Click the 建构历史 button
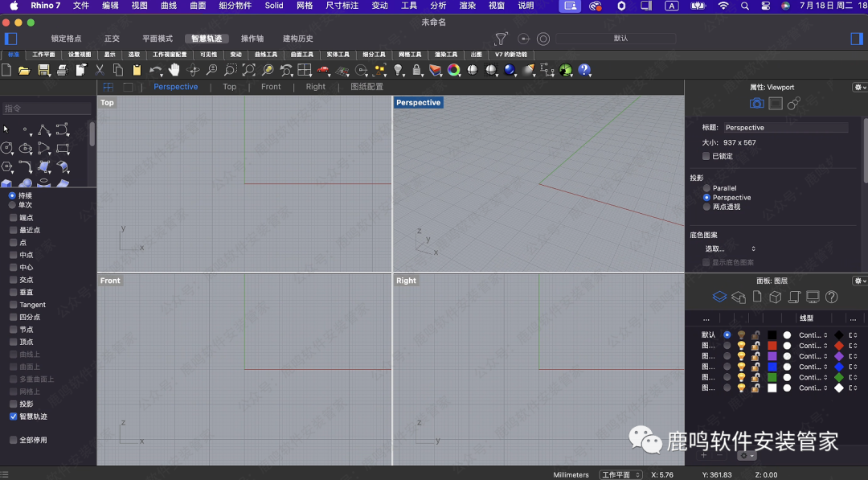Image resolution: width=868 pixels, height=480 pixels. [298, 39]
